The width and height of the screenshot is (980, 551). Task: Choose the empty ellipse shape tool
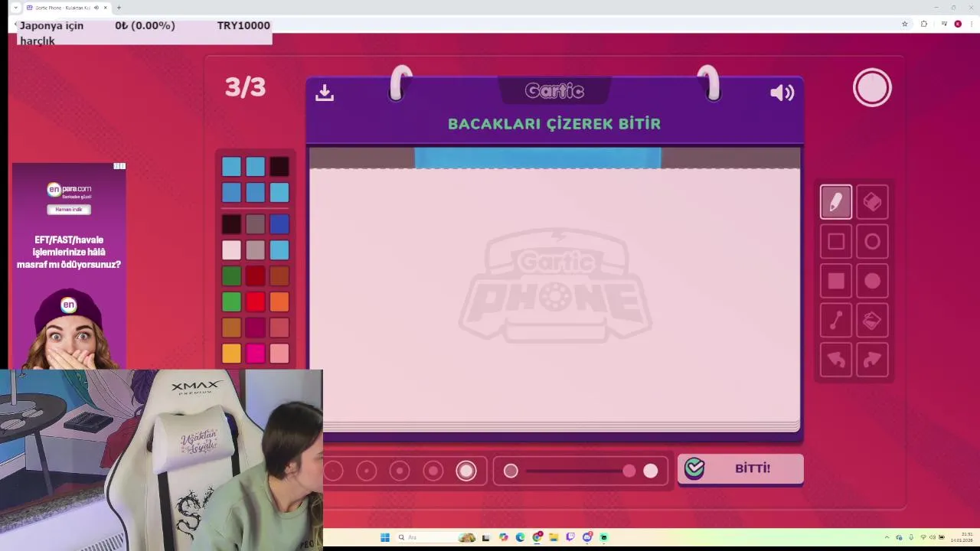872,242
